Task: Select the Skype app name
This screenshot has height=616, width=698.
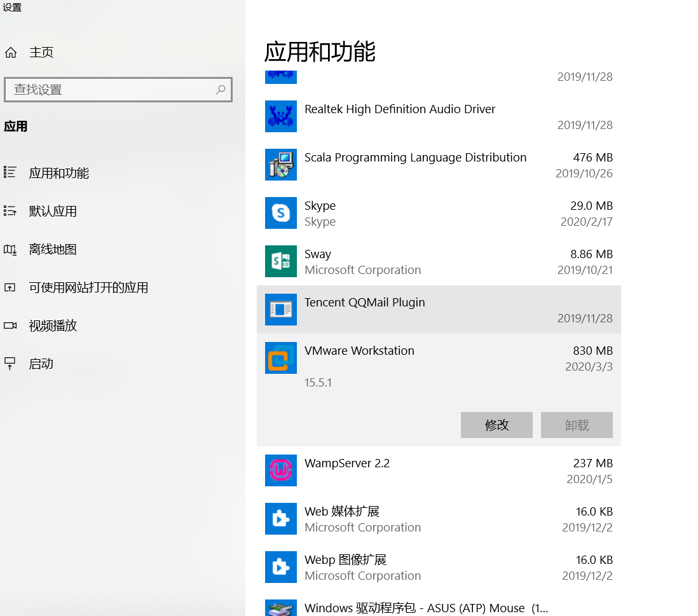Action: pos(320,206)
